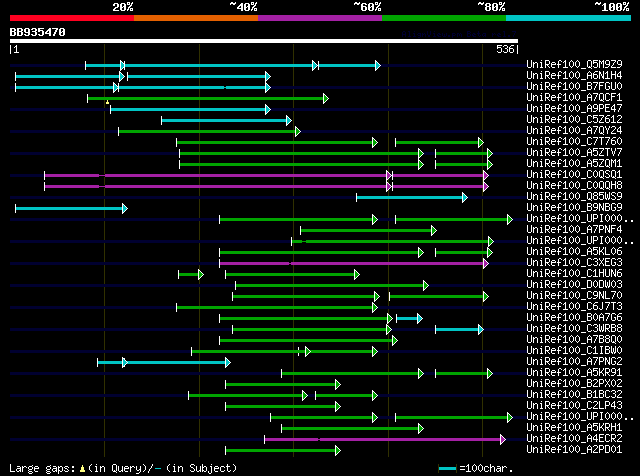Screen dimensions: 640x476
Task: Select UniRef100_C0QQH8 label
Action: coord(574,186)
